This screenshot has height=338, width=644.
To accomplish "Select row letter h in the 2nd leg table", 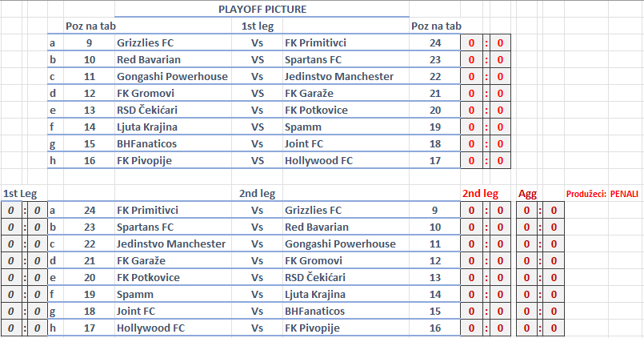I will 53,328.
